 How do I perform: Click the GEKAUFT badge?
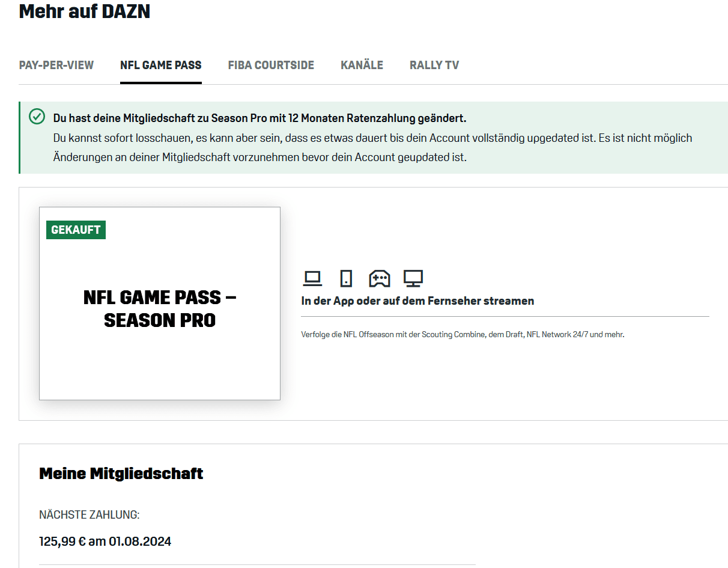[x=76, y=230]
